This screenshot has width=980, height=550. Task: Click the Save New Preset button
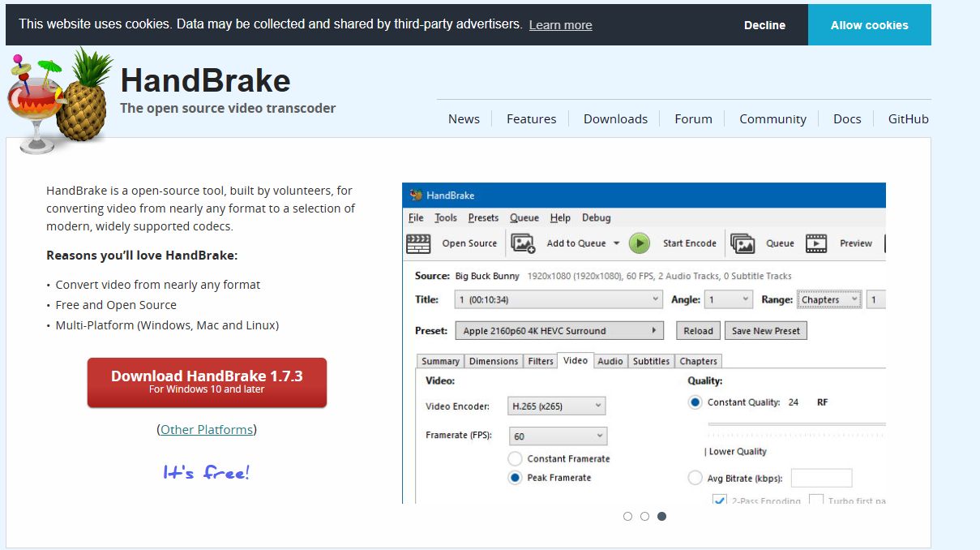tap(766, 331)
